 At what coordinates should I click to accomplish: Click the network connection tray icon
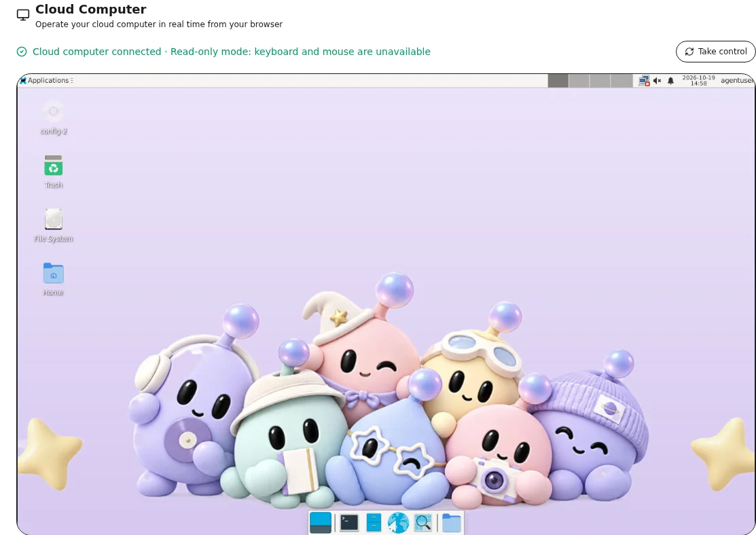point(644,81)
